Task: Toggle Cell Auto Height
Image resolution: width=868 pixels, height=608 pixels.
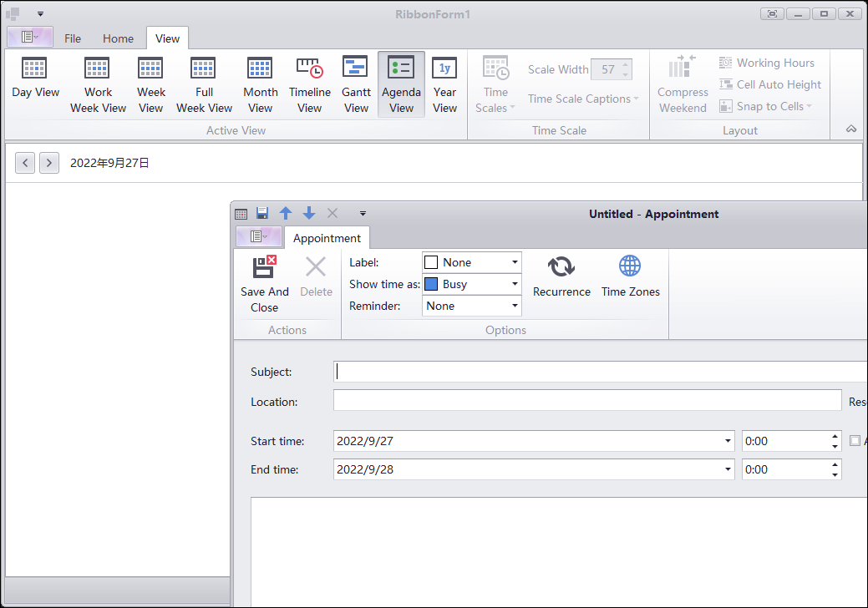Action: [770, 84]
